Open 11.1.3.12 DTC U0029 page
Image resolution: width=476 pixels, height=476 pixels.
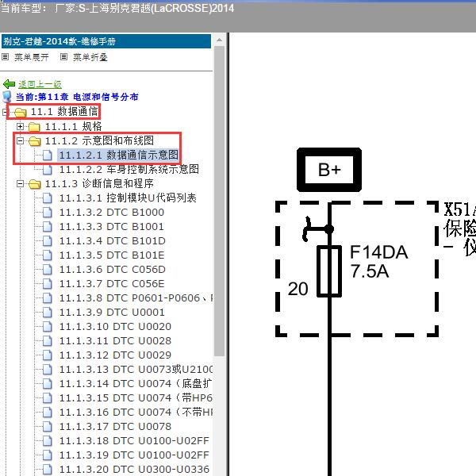click(x=115, y=355)
